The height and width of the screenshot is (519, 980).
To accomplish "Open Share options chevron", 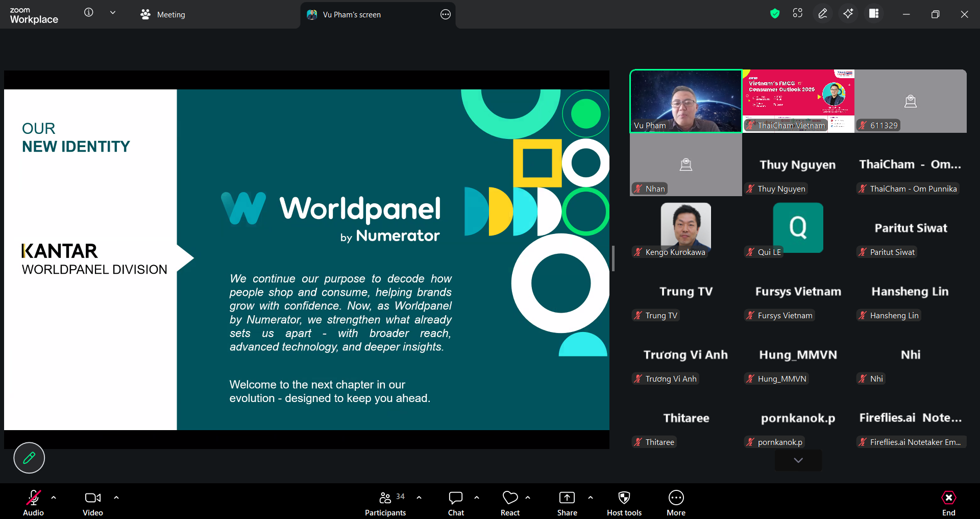I will [591, 497].
